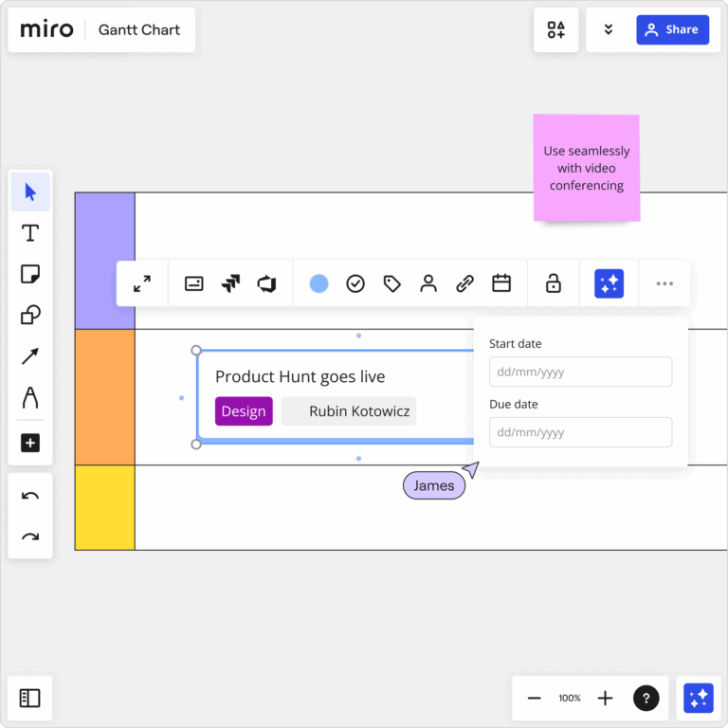
Task: Select the purple row header cell
Action: point(105,261)
